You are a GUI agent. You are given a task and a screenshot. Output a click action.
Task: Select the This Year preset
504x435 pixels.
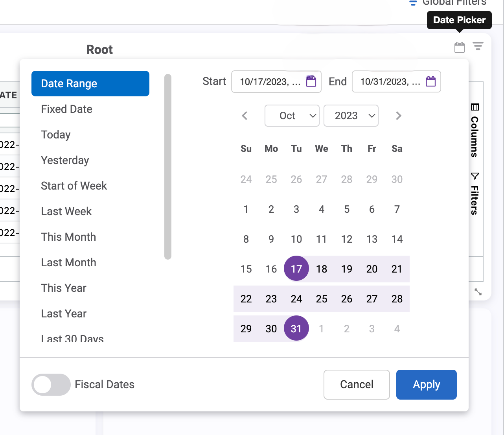click(x=63, y=288)
